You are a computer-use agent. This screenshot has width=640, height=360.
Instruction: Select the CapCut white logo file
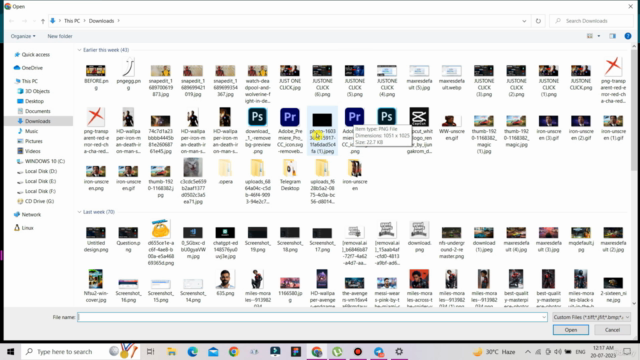point(419,131)
